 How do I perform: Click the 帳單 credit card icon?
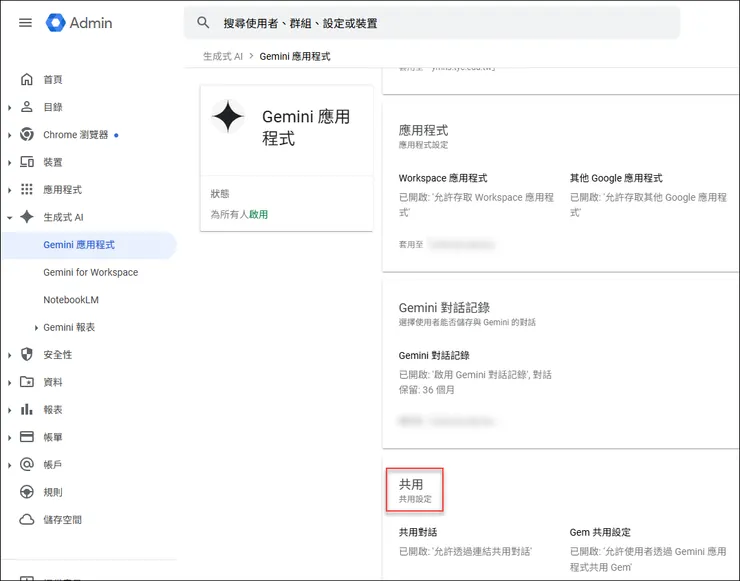tap(27, 437)
